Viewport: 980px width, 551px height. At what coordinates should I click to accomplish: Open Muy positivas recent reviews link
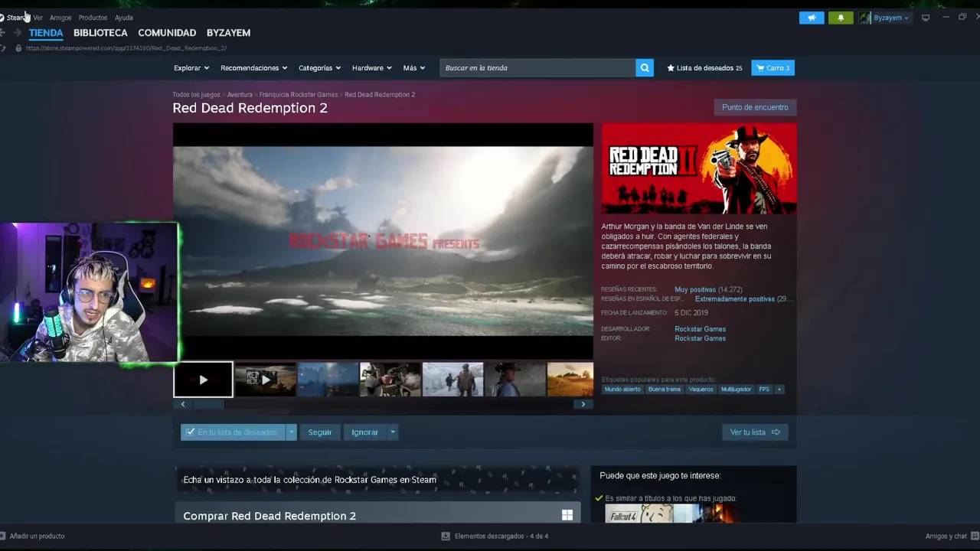[x=695, y=290]
